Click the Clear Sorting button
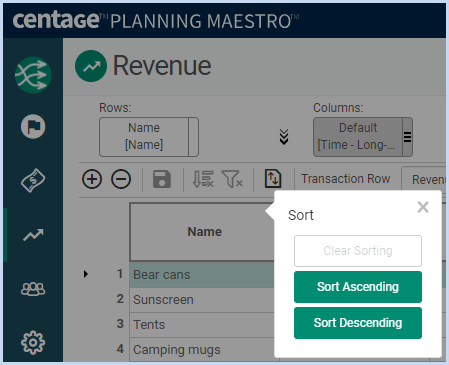 (358, 251)
